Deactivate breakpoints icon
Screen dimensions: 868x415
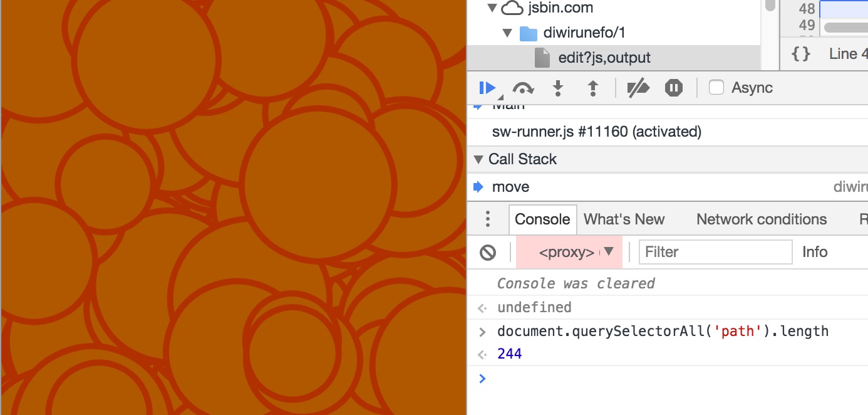coord(638,88)
